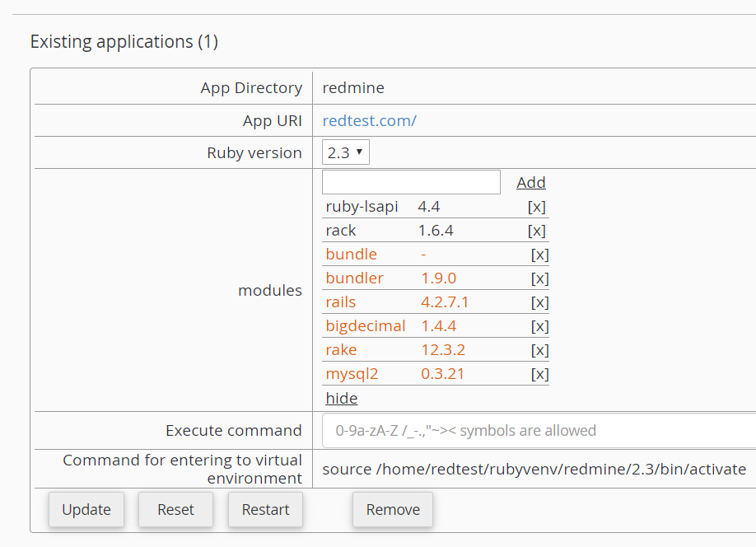Click the Execute command text field
The width and height of the screenshot is (756, 547).
click(x=539, y=431)
